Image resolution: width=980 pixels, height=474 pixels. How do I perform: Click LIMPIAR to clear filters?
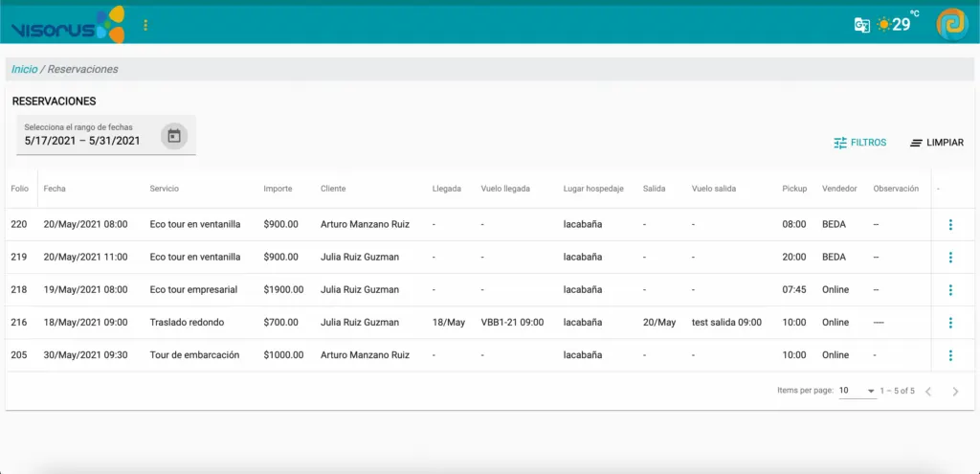tap(936, 143)
